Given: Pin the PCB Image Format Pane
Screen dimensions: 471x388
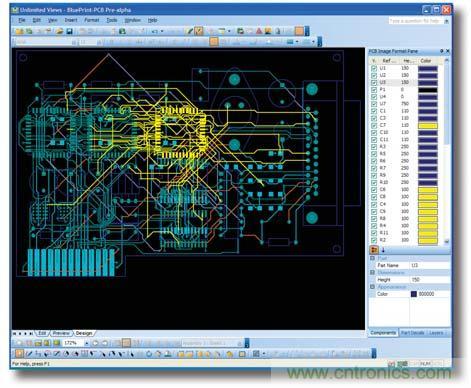Looking at the screenshot, I should pos(441,51).
